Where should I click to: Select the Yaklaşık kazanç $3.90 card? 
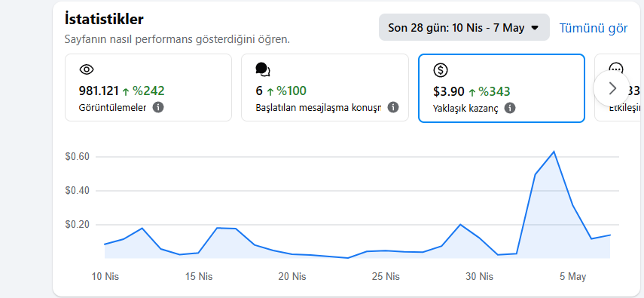click(502, 88)
